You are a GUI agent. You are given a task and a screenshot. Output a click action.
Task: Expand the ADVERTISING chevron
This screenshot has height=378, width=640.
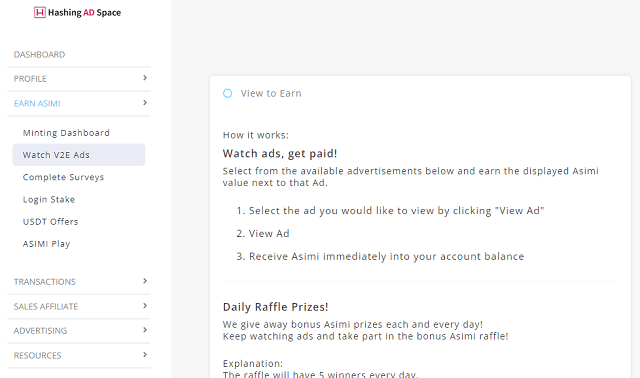145,330
